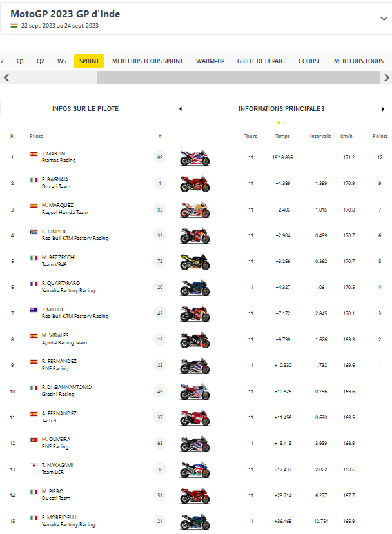Image resolution: width=392 pixels, height=534 pixels.
Task: Click the South African flag beside B. Binder
Action: [34, 232]
